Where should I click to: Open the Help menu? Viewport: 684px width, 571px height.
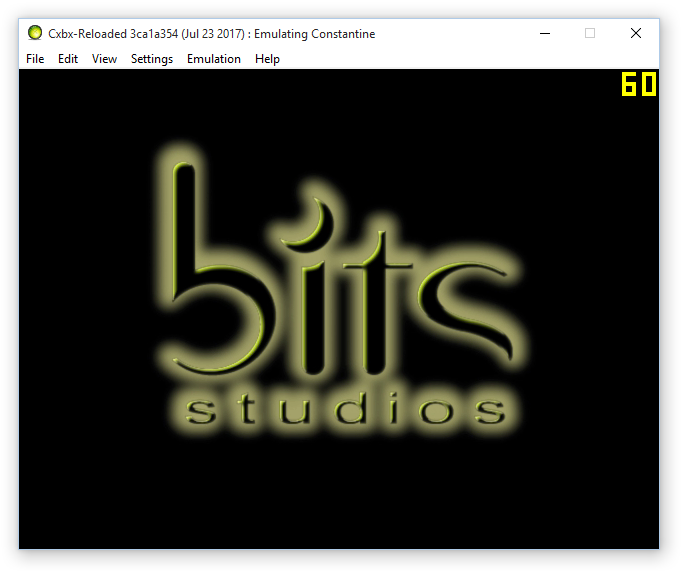[267, 59]
